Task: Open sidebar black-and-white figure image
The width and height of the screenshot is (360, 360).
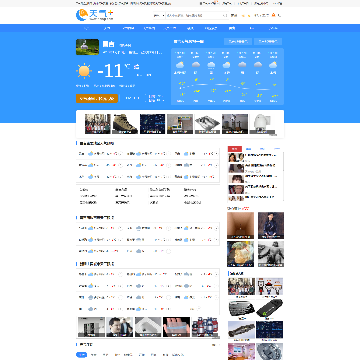Action: click(x=271, y=254)
